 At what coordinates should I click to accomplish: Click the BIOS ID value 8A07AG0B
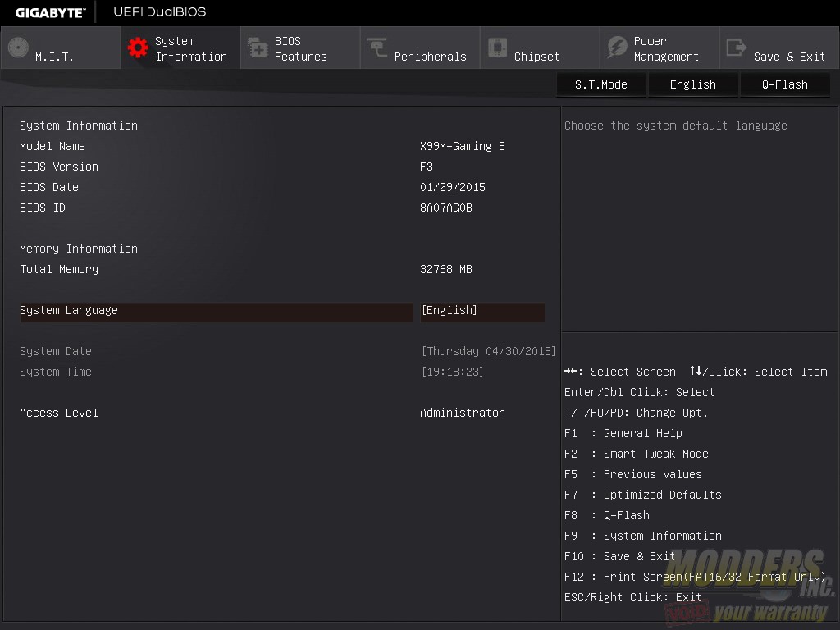coord(446,208)
